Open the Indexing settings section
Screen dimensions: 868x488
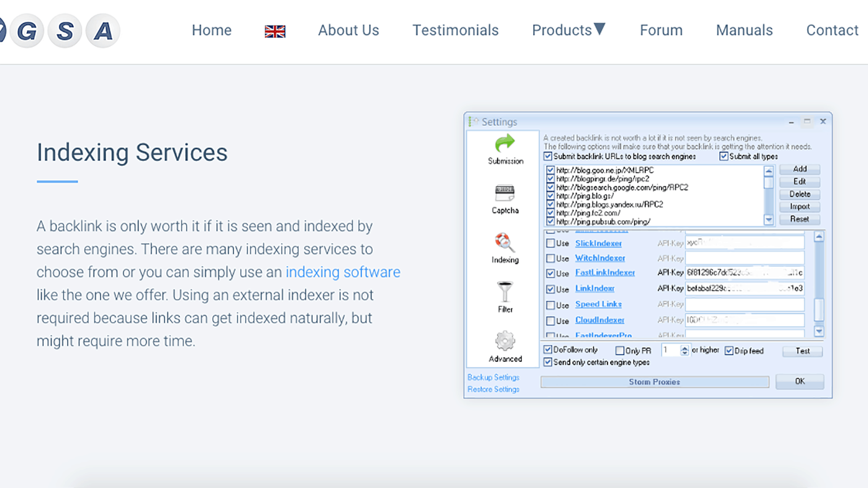pos(505,249)
